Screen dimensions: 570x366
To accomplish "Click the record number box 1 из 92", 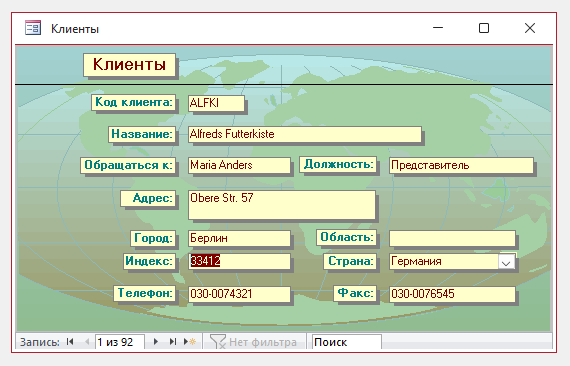I will (x=120, y=342).
